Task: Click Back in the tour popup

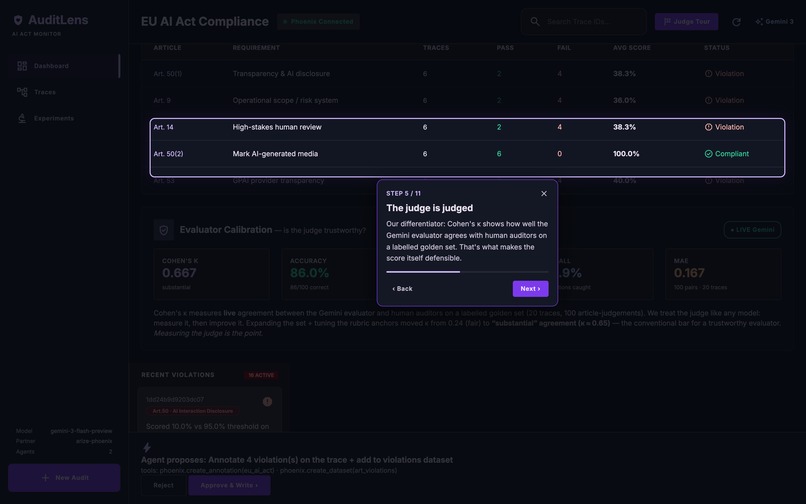Action: [x=402, y=289]
